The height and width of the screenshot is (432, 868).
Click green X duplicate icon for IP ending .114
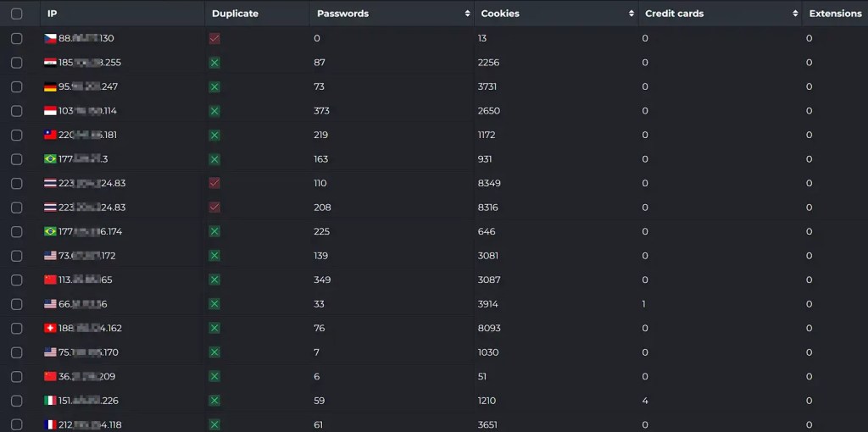(x=214, y=111)
